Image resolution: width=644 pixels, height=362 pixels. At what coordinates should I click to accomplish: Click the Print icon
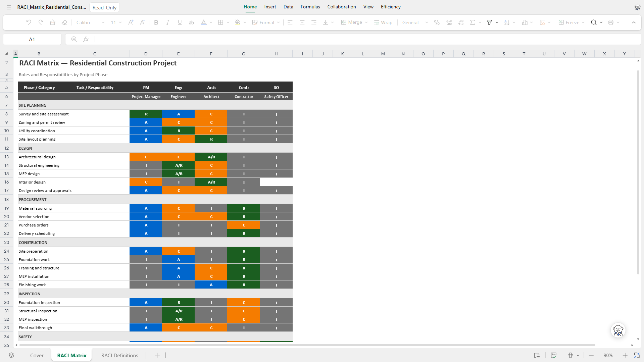point(610,22)
